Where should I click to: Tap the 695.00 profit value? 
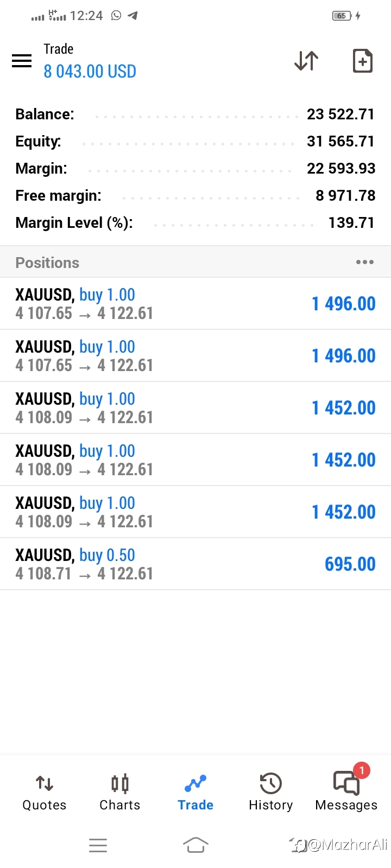[x=350, y=564]
